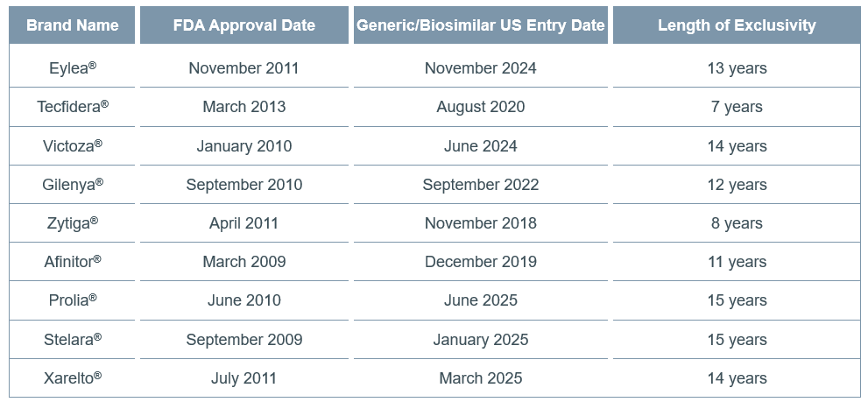Select the Stelara brand cell
Image resolution: width=868 pixels, height=402 pixels.
pos(72,340)
